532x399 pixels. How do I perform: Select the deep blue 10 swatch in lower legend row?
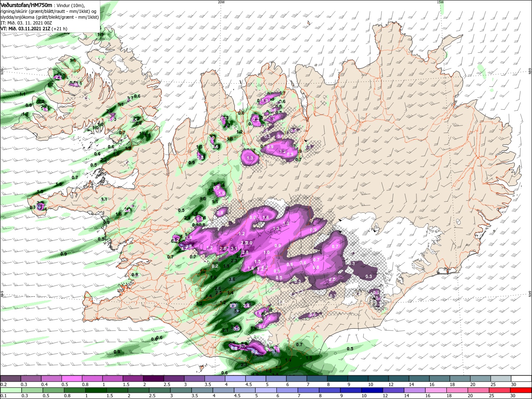click(x=372, y=390)
